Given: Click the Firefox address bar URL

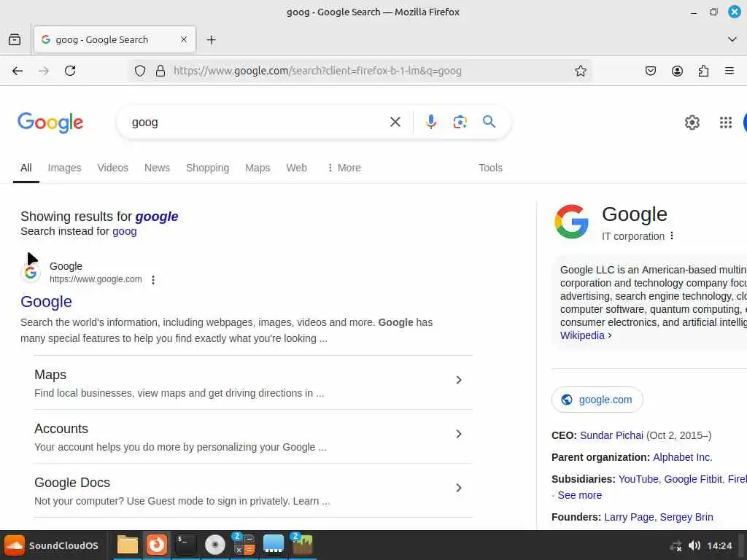Looking at the screenshot, I should click(x=317, y=71).
